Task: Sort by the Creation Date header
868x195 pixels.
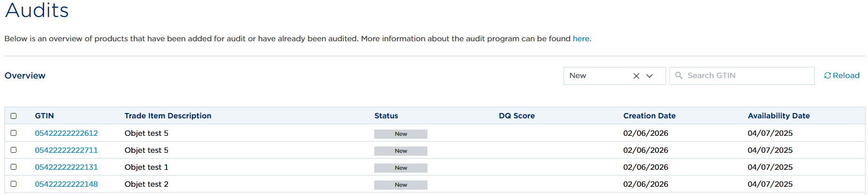Action: (650, 116)
